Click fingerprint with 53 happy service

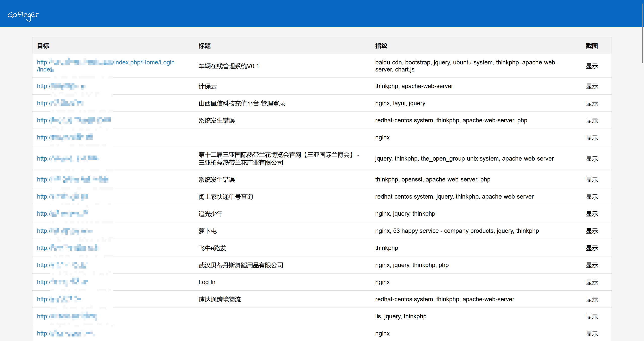[x=457, y=231]
